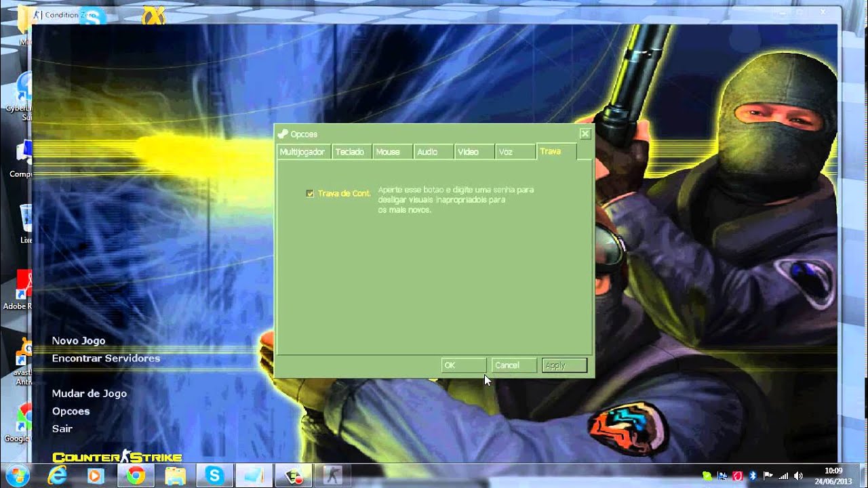This screenshot has height=488, width=868.
Task: Open Windows Media Player taskbar icon
Action: tap(96, 475)
